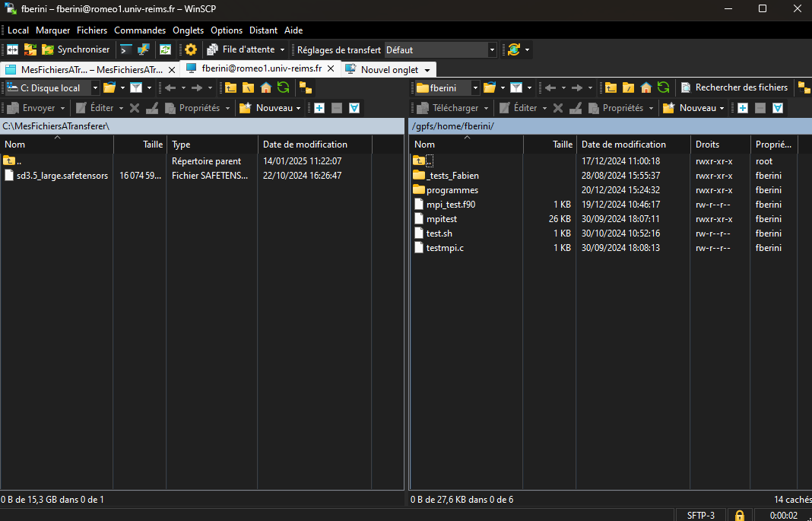Click the invert selection icon in remote panel
812x521 pixels.
pyautogui.click(x=778, y=108)
